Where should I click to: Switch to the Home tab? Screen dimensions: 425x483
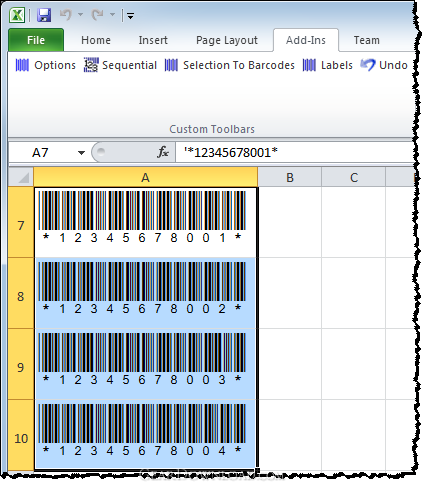pos(96,40)
